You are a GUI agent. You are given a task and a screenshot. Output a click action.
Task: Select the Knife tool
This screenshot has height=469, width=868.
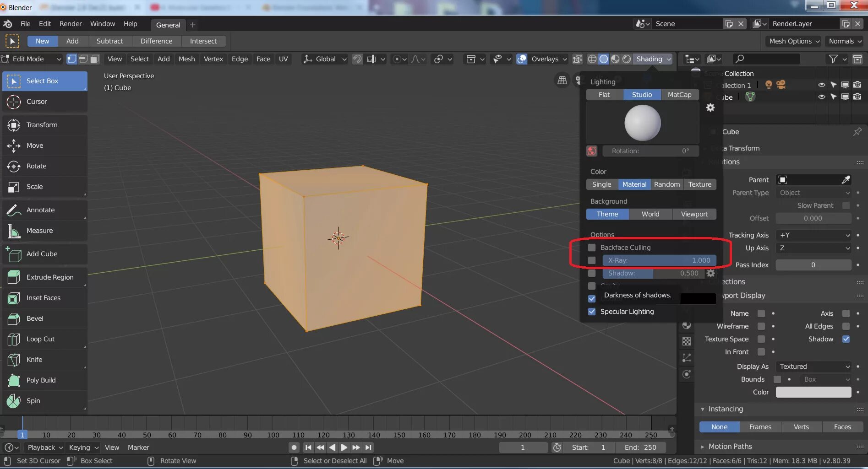[x=44, y=360]
